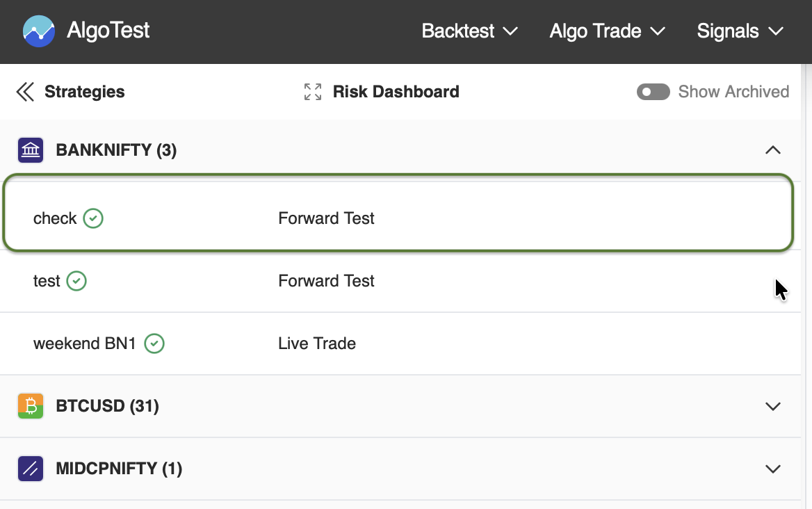Click the Risk Dashboard fullscreen icon

point(313,92)
